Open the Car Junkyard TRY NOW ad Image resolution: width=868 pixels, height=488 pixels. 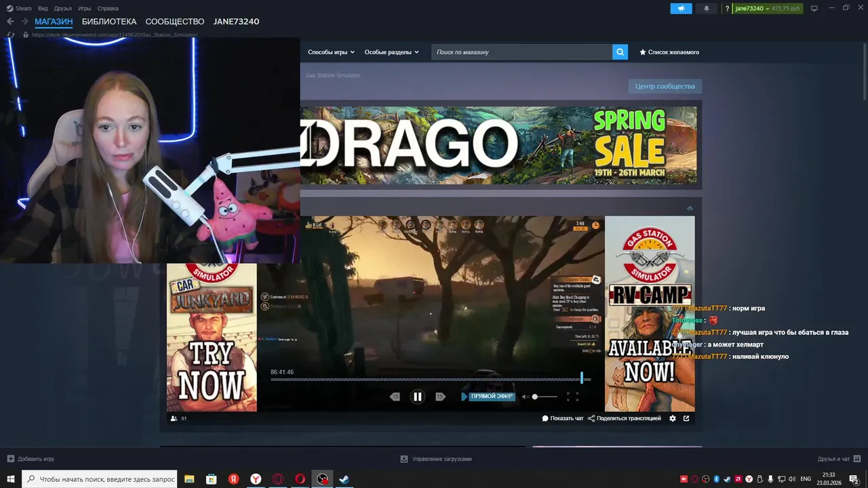212,337
